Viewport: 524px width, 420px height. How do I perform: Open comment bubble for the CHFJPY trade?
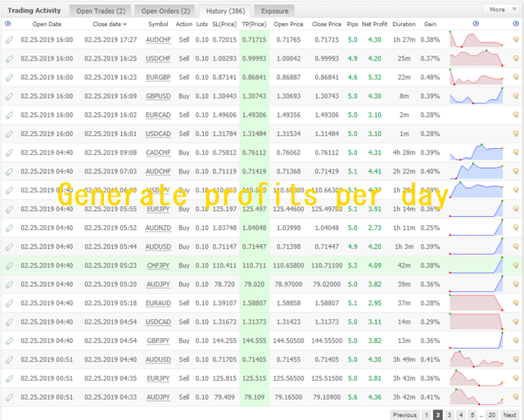(x=516, y=265)
